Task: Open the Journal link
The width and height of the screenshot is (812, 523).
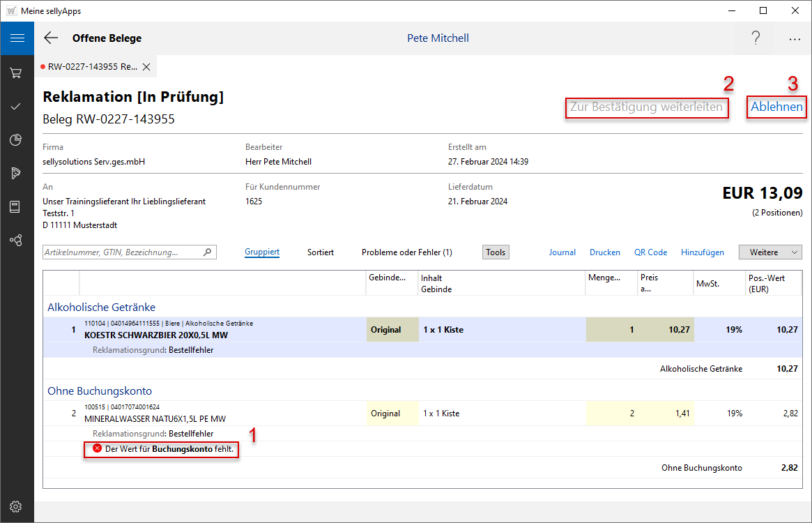Action: [562, 252]
